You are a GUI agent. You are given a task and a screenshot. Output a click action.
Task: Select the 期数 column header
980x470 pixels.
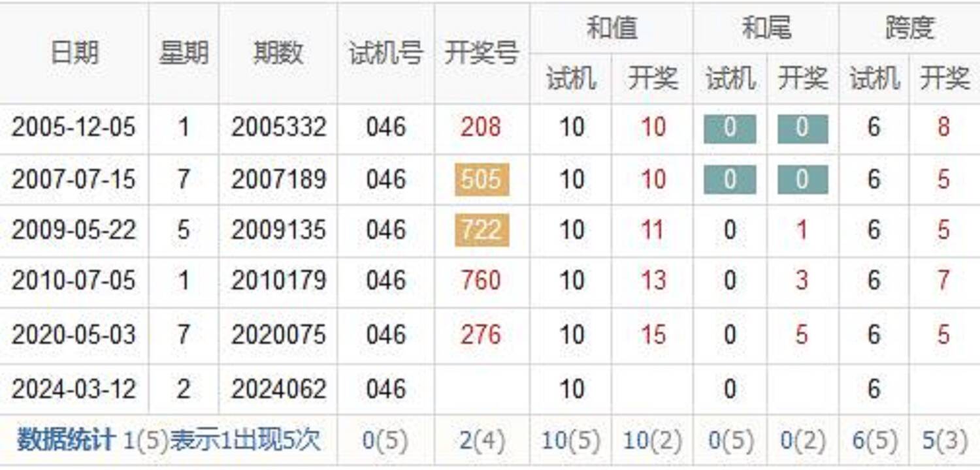click(x=278, y=54)
